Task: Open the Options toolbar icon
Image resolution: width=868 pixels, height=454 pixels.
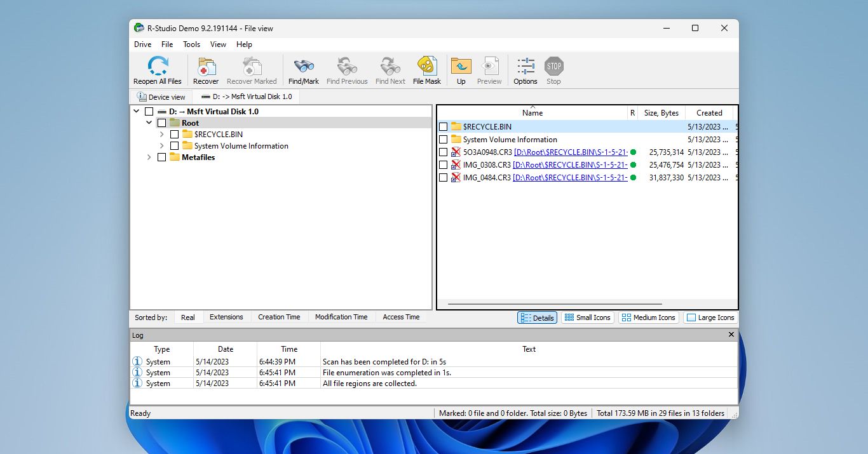Action: 526,66
